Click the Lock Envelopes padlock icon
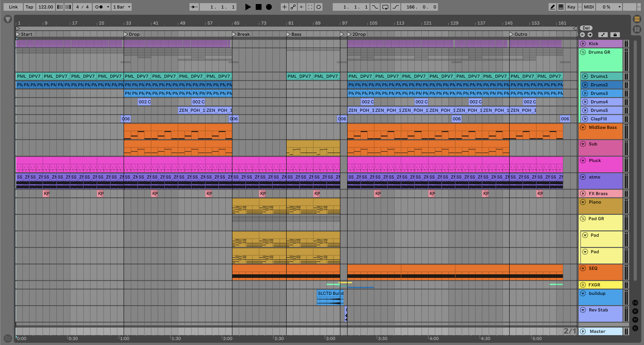Viewport: 644px width, 345px height. [x=615, y=35]
